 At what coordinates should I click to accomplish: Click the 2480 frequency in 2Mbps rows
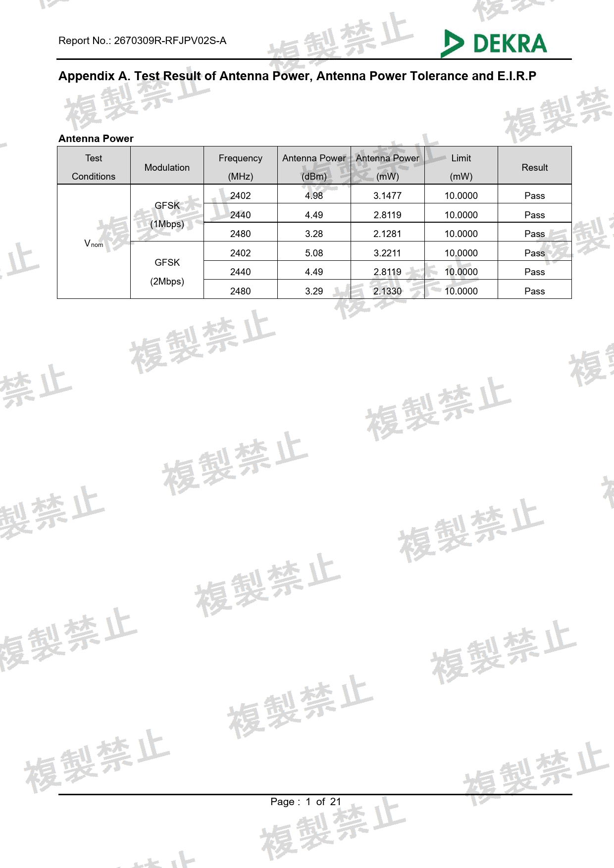[241, 291]
